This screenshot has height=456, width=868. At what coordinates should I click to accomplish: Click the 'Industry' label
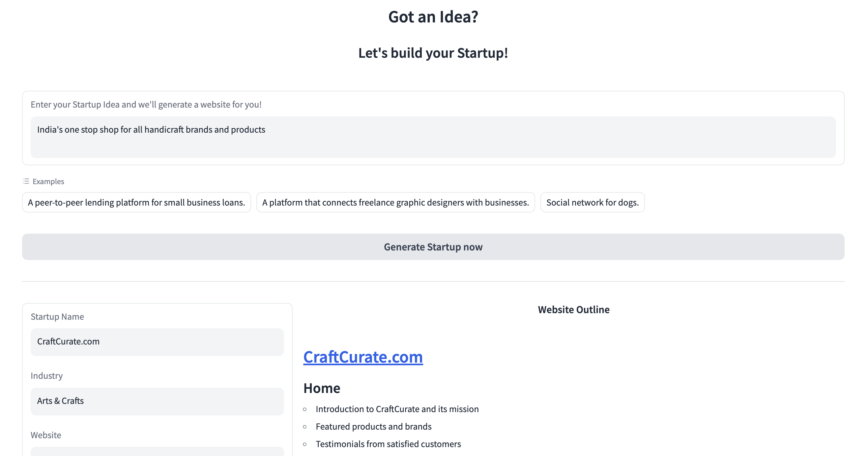point(46,376)
